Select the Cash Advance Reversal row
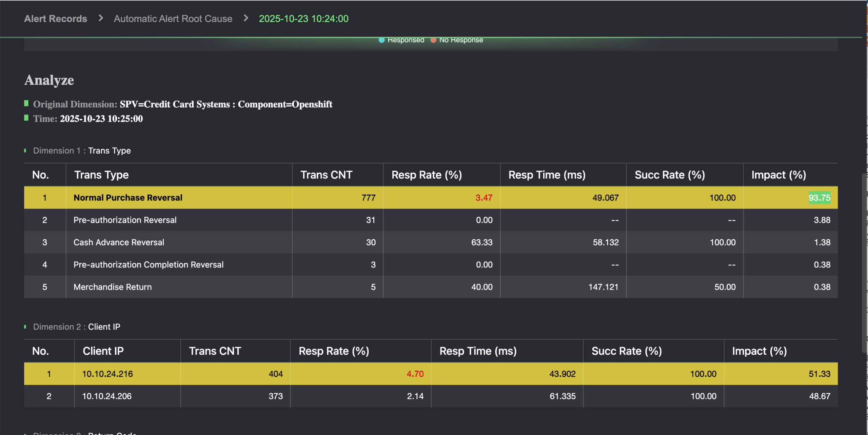Screen dimensions: 868x435 119,242
